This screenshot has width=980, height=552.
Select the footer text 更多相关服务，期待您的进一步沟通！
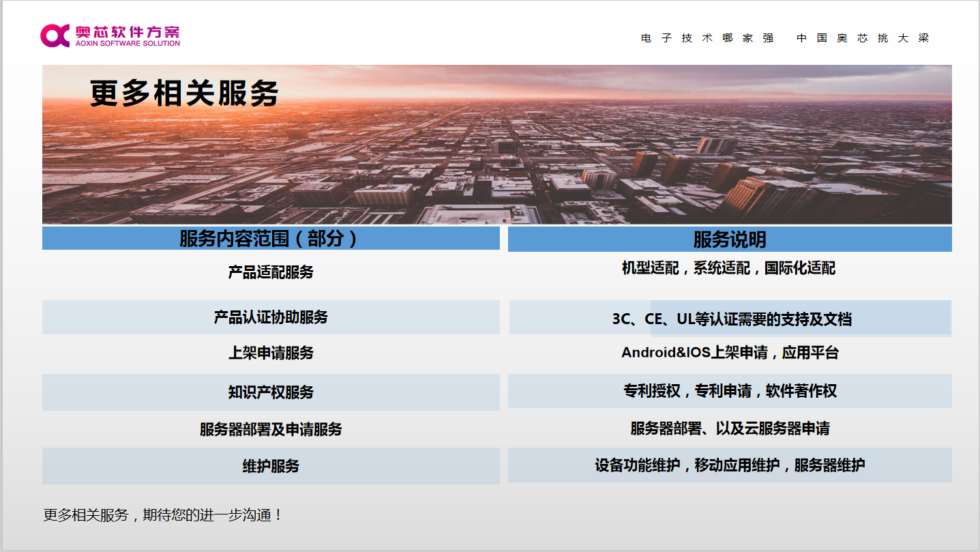[x=163, y=515]
